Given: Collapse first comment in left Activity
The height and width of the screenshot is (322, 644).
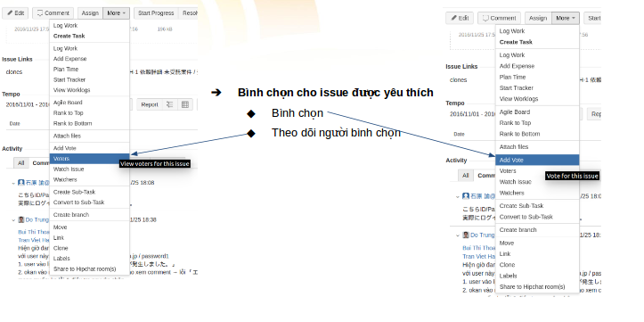Looking at the screenshot, I should (13, 183).
